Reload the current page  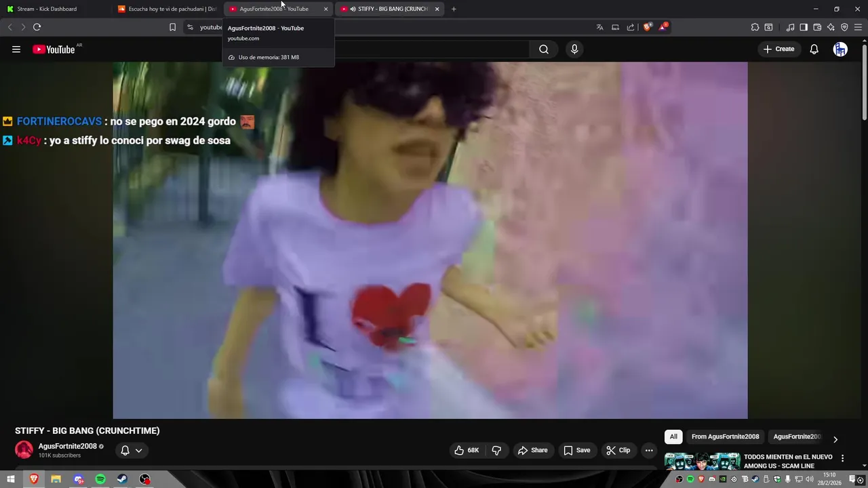click(37, 27)
